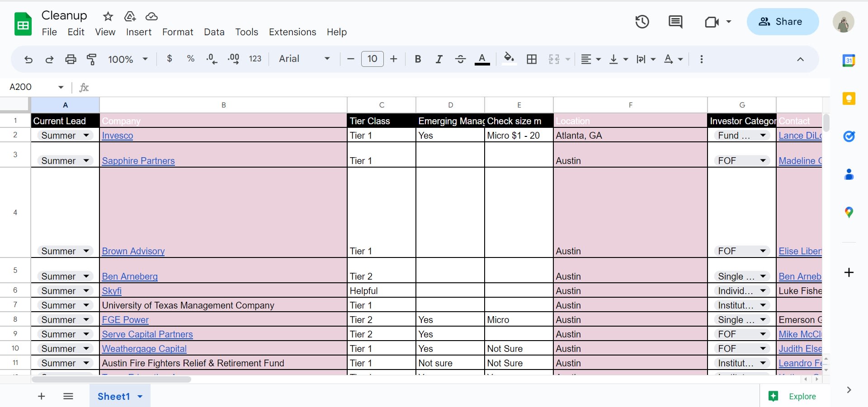Click the Explore button

(x=792, y=396)
